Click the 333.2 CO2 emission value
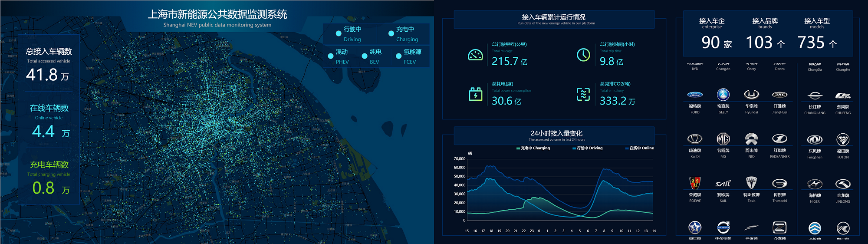 click(613, 101)
